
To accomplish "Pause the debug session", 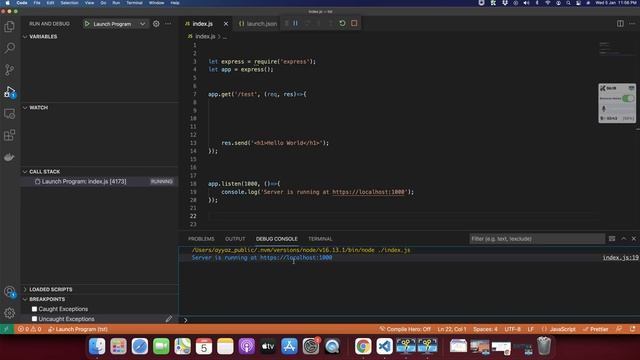I will pyautogui.click(x=296, y=23).
